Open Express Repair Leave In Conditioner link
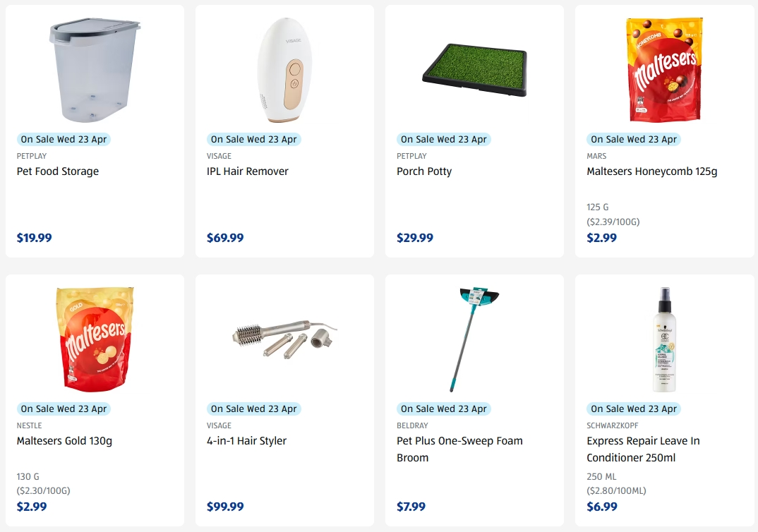The height and width of the screenshot is (532, 758). click(x=643, y=449)
